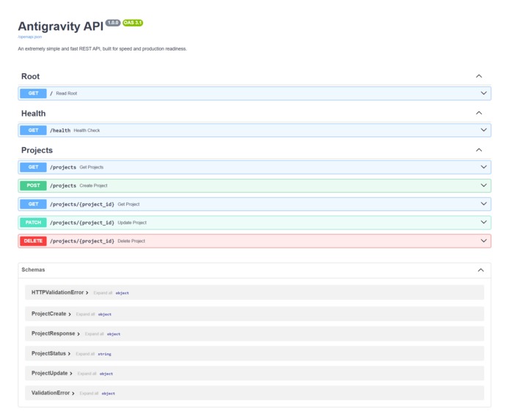509x420 pixels.
Task: Click the Antigravity API title
Action: coord(61,26)
